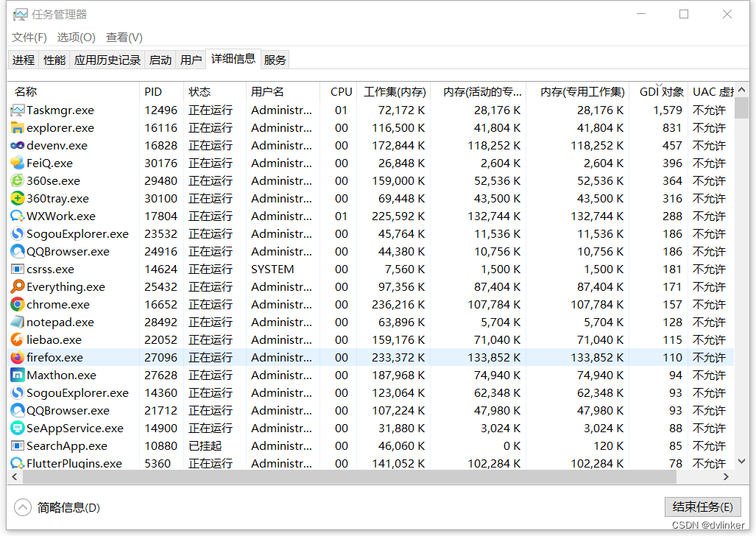Select PID 12496 cell
The height and width of the screenshot is (536, 756).
coord(161,110)
